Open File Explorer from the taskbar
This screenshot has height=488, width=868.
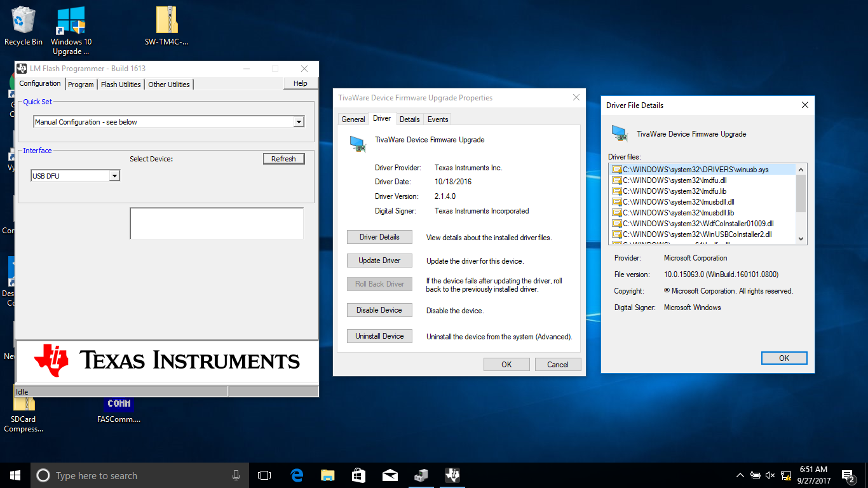[x=327, y=475]
